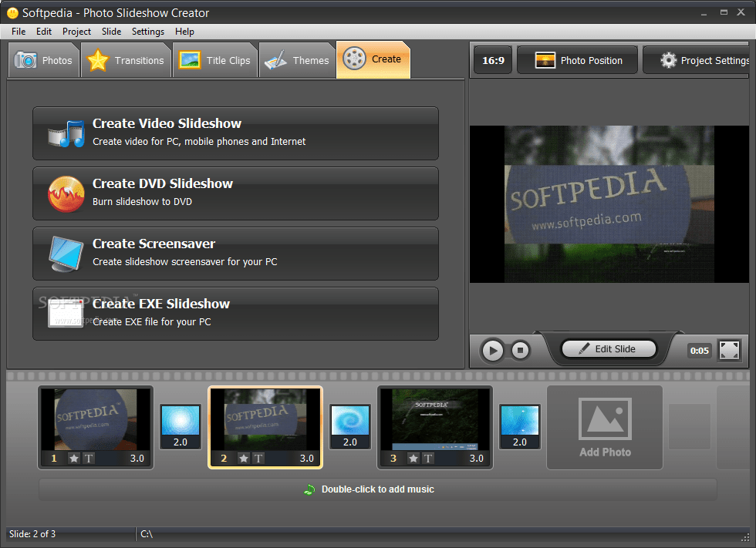Click the slide preview image
Viewport: 756px width, 548px height.
(x=609, y=204)
